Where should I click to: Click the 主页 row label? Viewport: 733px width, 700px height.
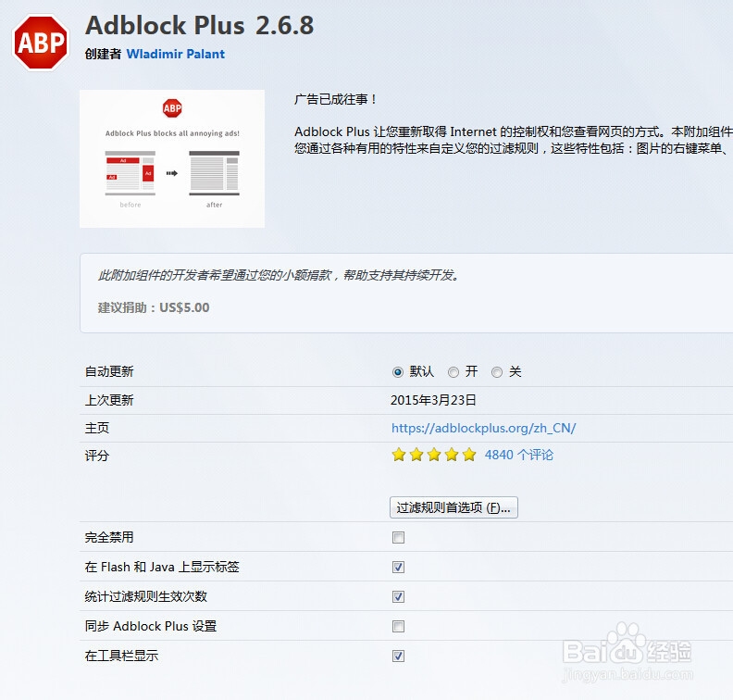[97, 428]
